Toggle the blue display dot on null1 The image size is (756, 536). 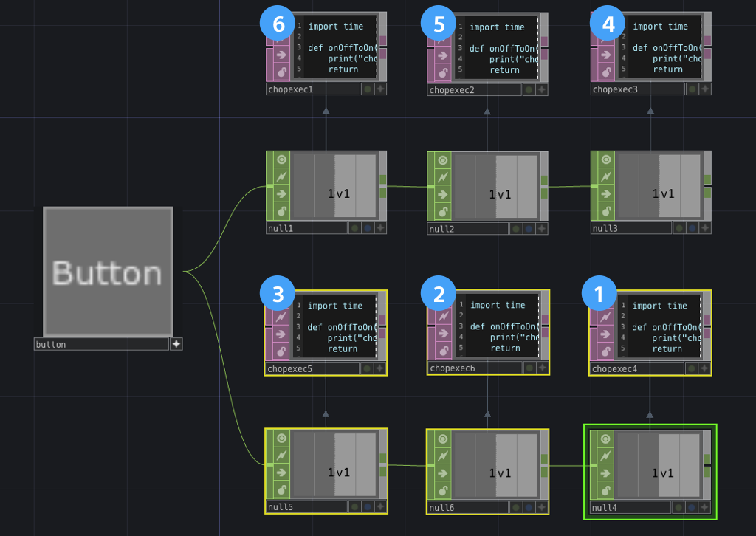pos(367,227)
